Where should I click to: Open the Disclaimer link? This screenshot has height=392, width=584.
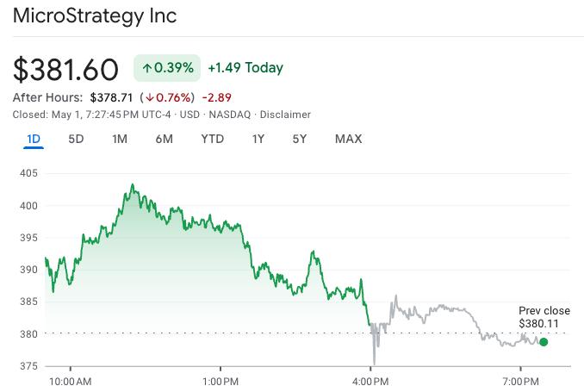point(285,115)
